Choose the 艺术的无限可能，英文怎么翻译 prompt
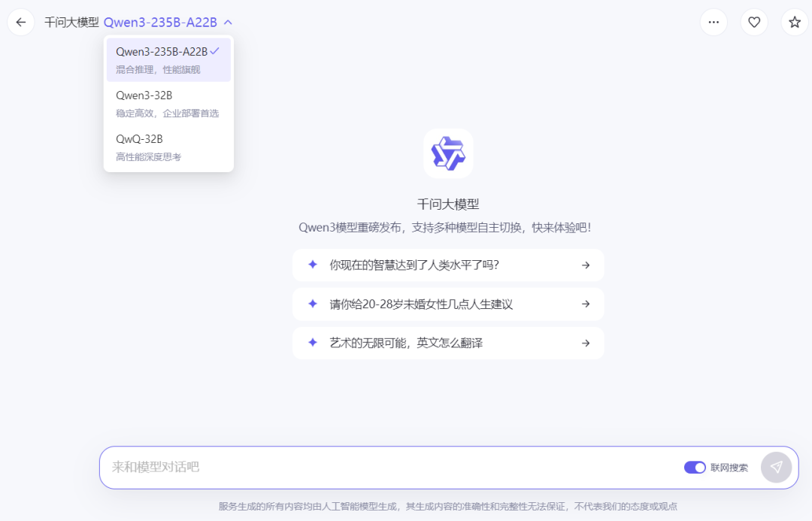This screenshot has width=812, height=521. point(448,343)
